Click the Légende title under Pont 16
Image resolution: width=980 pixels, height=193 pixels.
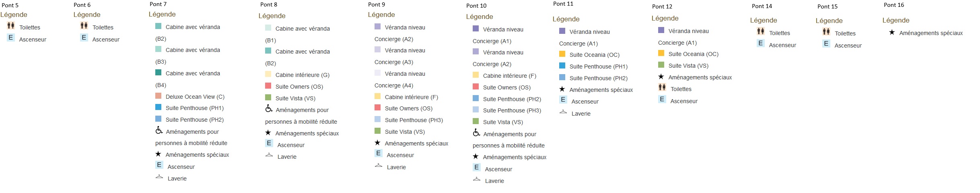tap(896, 20)
